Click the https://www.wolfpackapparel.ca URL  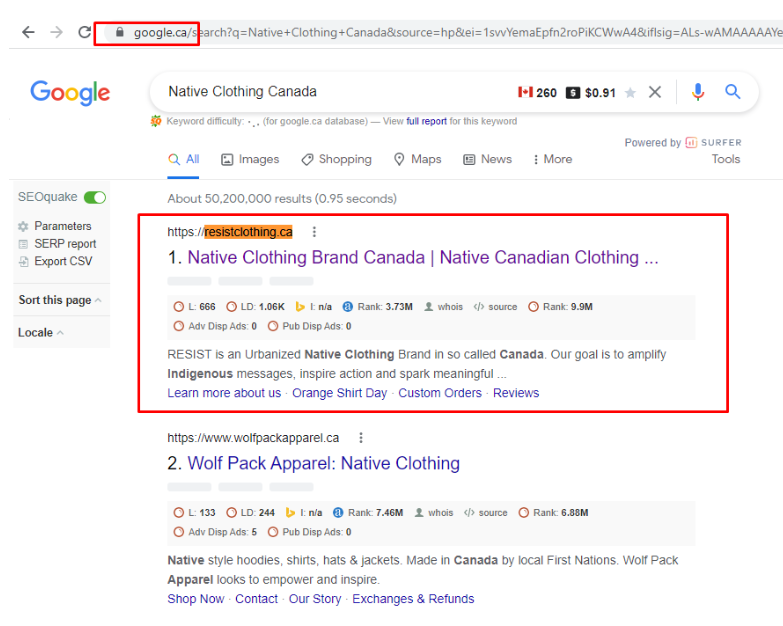(253, 438)
